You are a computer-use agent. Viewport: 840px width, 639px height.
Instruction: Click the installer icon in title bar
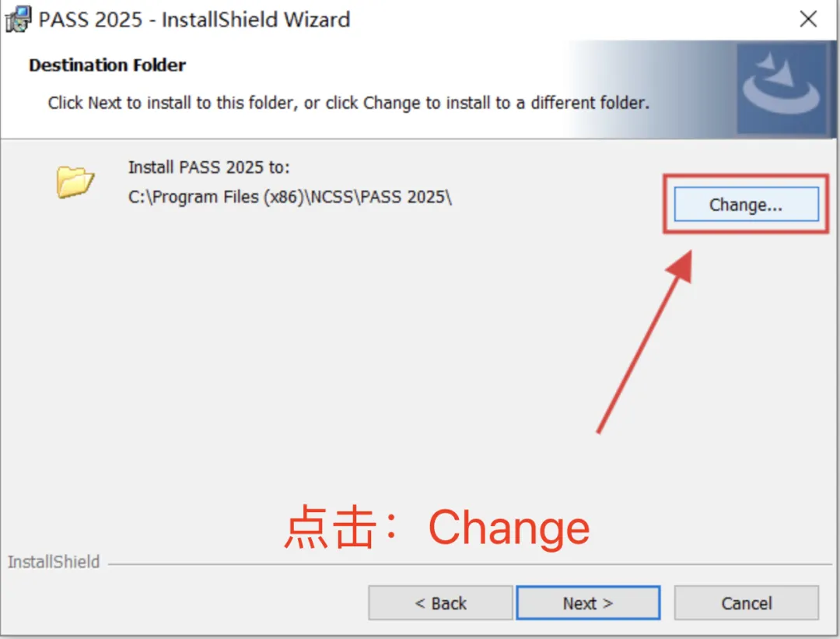click(18, 19)
